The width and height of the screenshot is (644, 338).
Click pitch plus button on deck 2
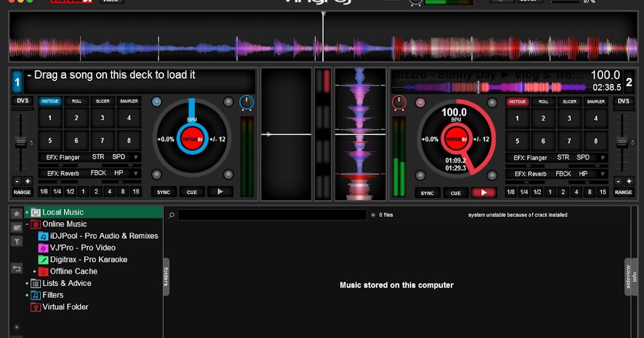pos(628,181)
